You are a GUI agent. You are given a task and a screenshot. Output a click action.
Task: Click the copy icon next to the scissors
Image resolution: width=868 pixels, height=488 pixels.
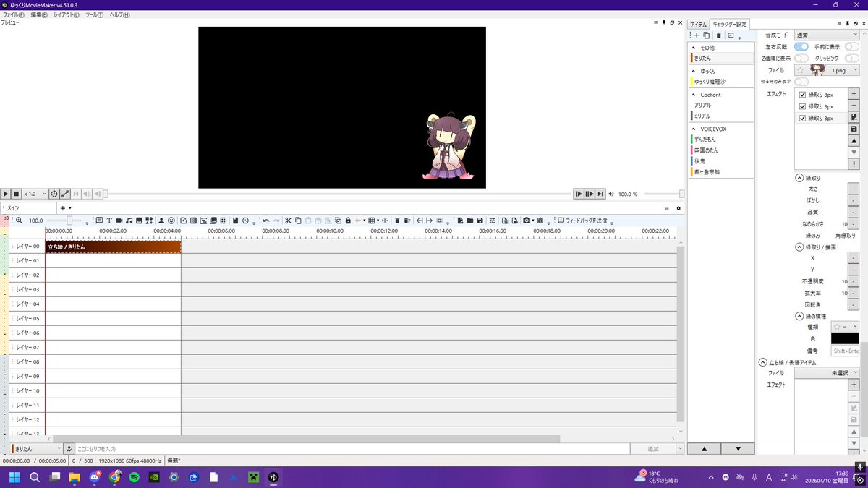298,221
